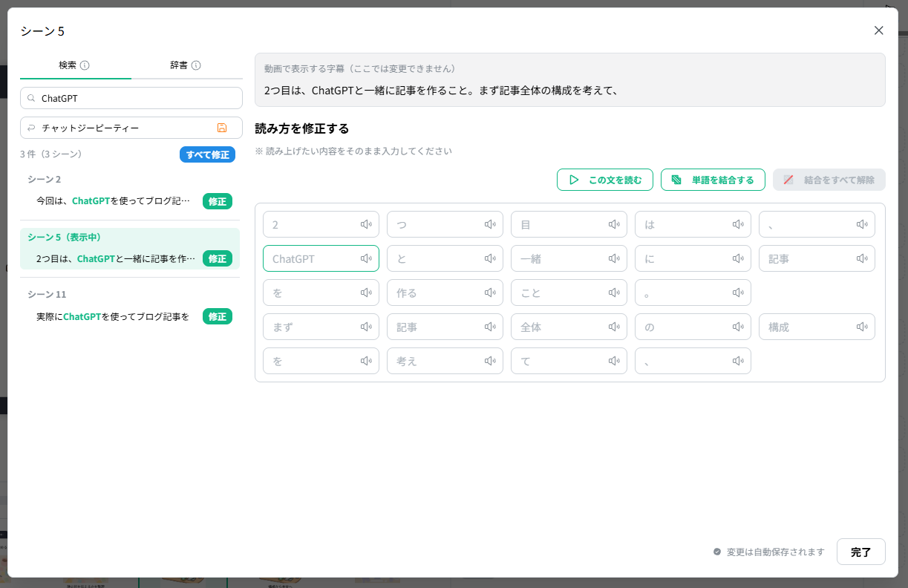The height and width of the screenshot is (588, 908).
Task: Play the audio for the word 2
Action: click(x=366, y=224)
